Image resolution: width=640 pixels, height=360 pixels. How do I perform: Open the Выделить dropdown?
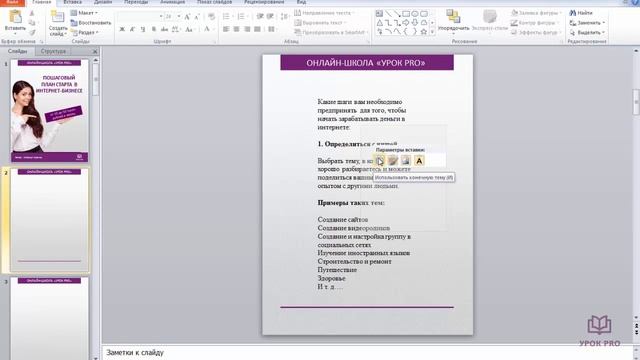coord(587,32)
